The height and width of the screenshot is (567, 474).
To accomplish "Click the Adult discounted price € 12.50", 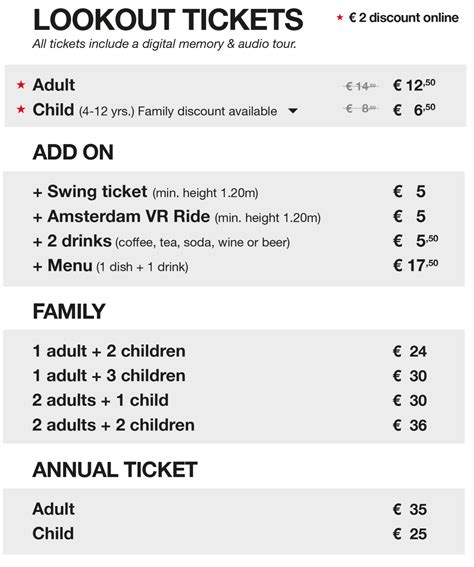I will click(414, 85).
